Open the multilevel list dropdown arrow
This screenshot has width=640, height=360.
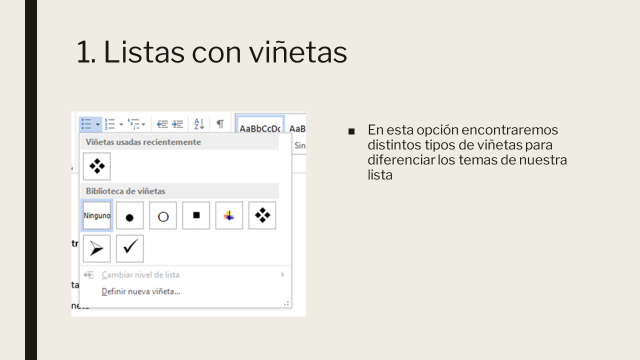coord(143,124)
